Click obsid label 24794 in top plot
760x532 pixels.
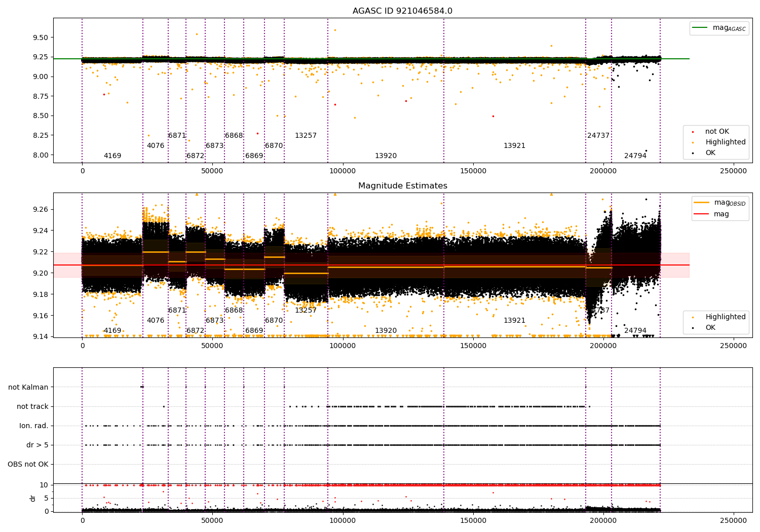635,156
